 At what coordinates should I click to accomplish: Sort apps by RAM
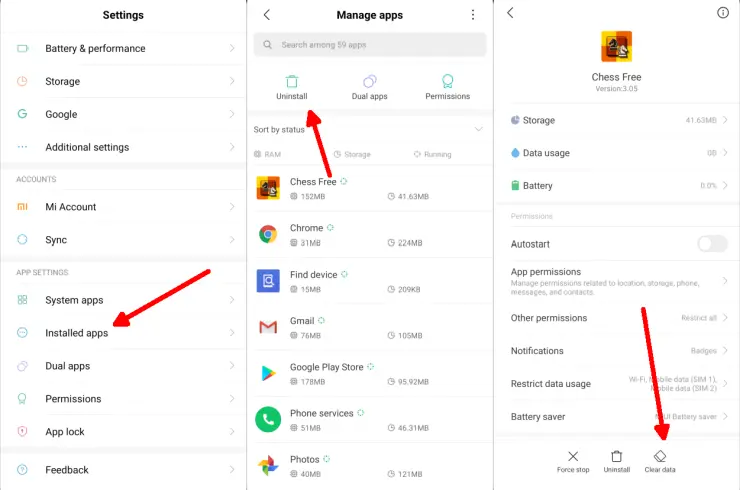[x=267, y=154]
